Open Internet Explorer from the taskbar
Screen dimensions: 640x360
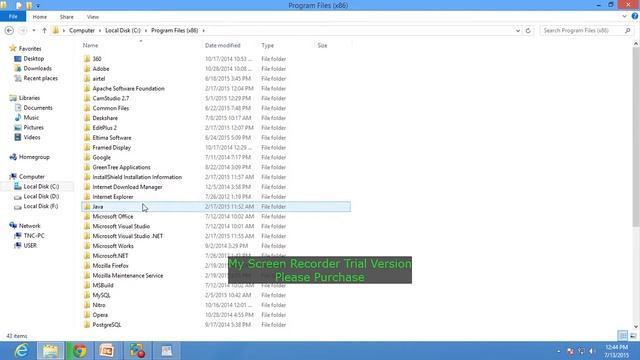[21, 351]
